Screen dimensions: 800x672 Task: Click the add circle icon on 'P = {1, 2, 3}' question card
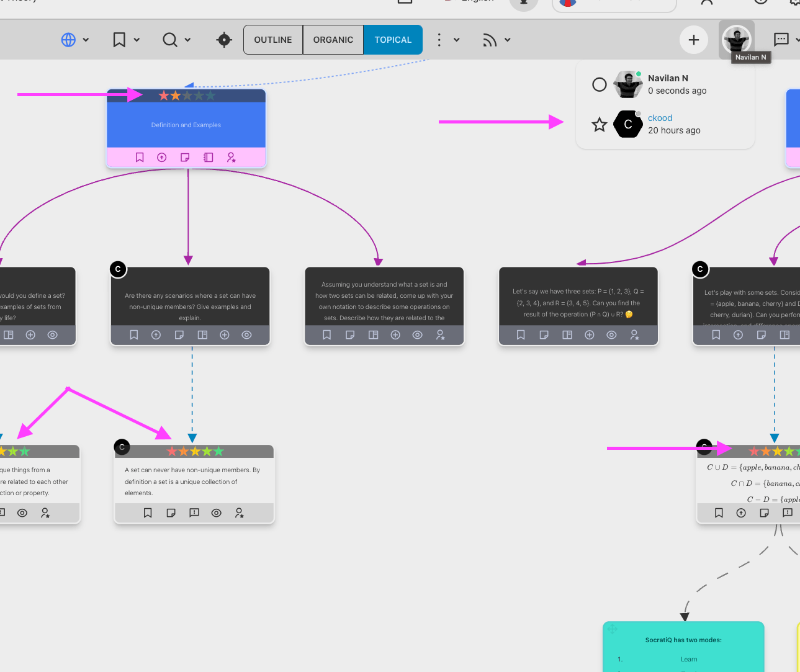coord(590,335)
